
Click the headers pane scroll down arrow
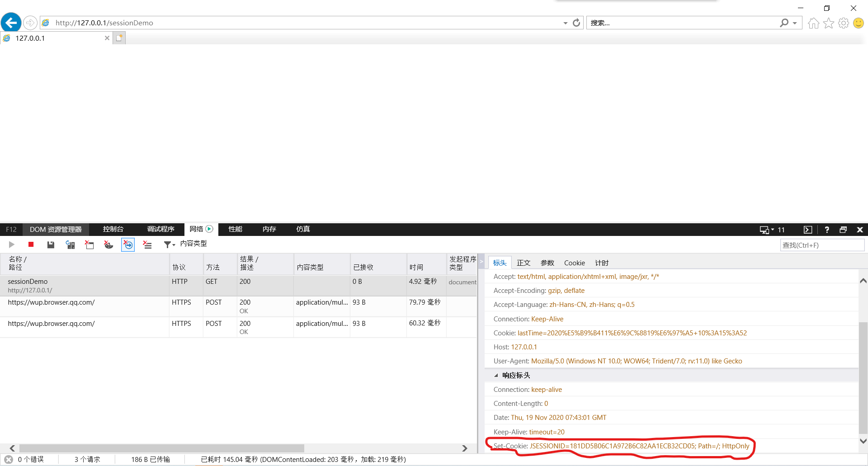click(863, 441)
